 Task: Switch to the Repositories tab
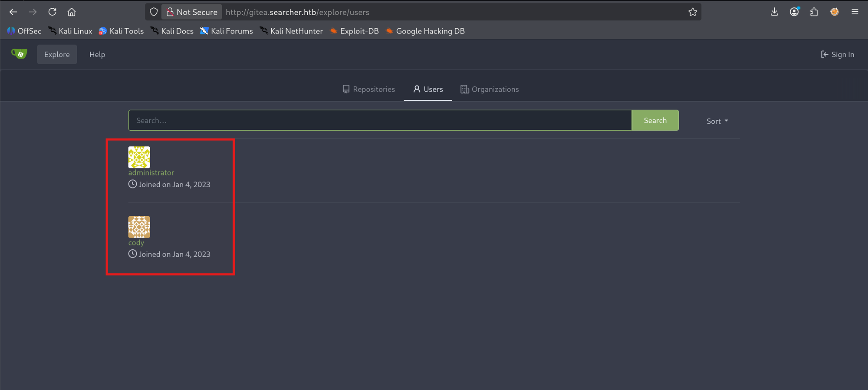pyautogui.click(x=368, y=89)
